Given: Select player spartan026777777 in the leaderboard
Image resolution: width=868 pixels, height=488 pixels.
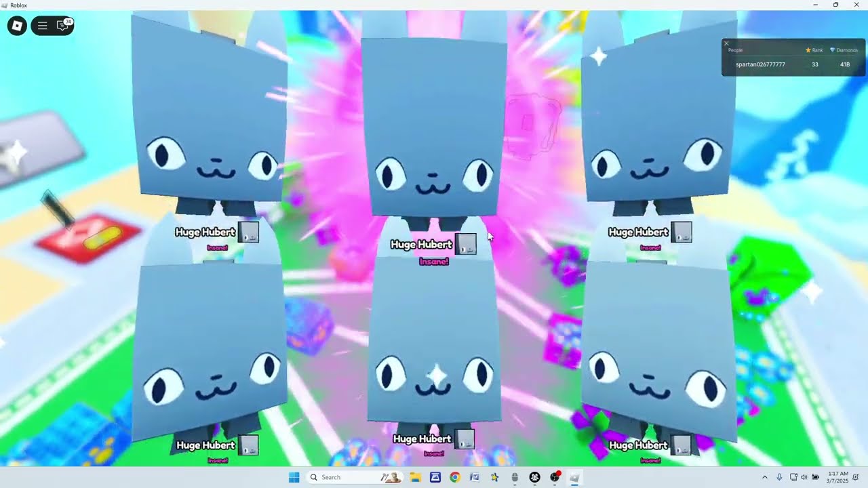Looking at the screenshot, I should [x=760, y=64].
